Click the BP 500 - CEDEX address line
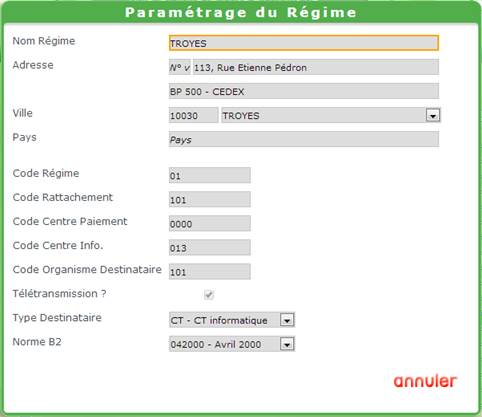Image resolution: width=482 pixels, height=417 pixels. point(304,91)
